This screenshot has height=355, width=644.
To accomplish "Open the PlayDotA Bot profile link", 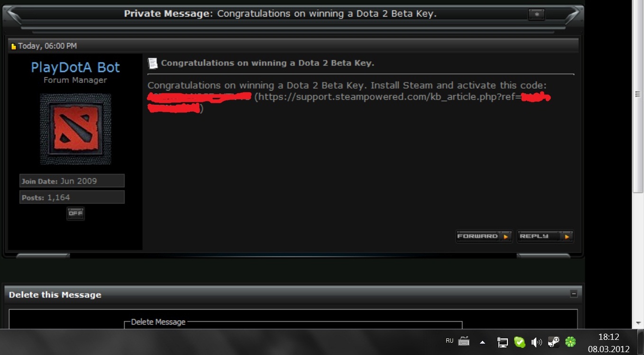I will tap(75, 67).
